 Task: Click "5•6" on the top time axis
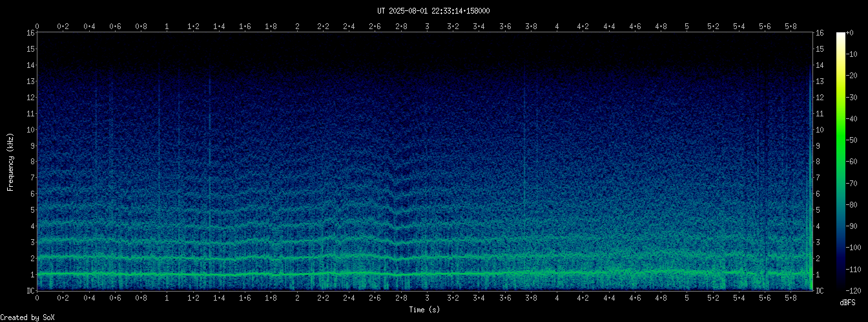(x=765, y=26)
